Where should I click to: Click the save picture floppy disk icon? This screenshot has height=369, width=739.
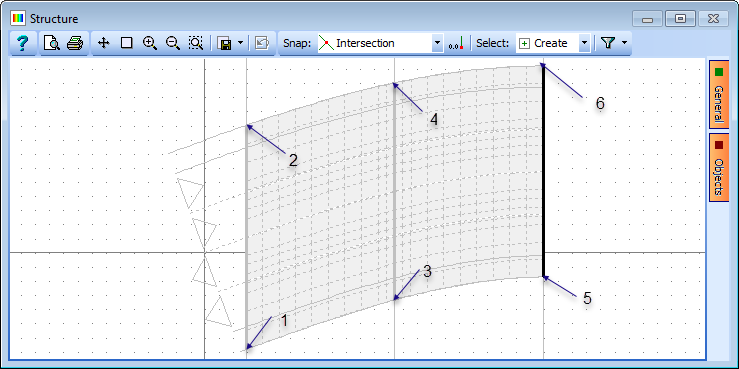225,43
